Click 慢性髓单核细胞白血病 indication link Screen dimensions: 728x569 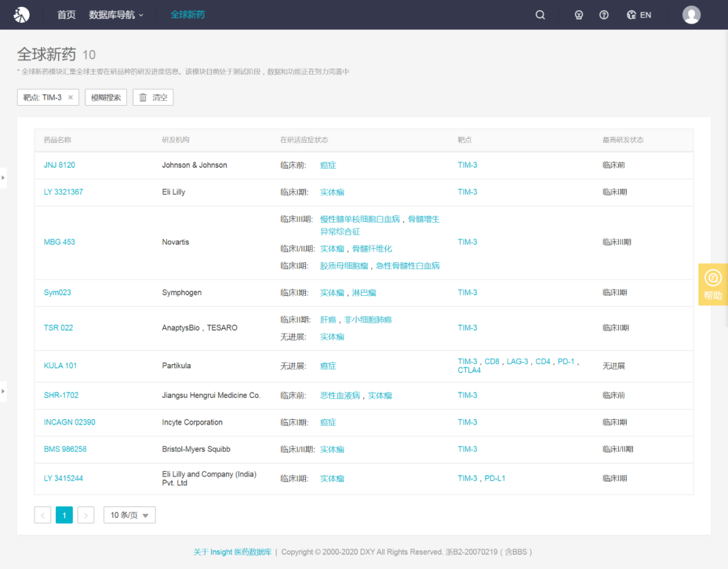point(360,219)
